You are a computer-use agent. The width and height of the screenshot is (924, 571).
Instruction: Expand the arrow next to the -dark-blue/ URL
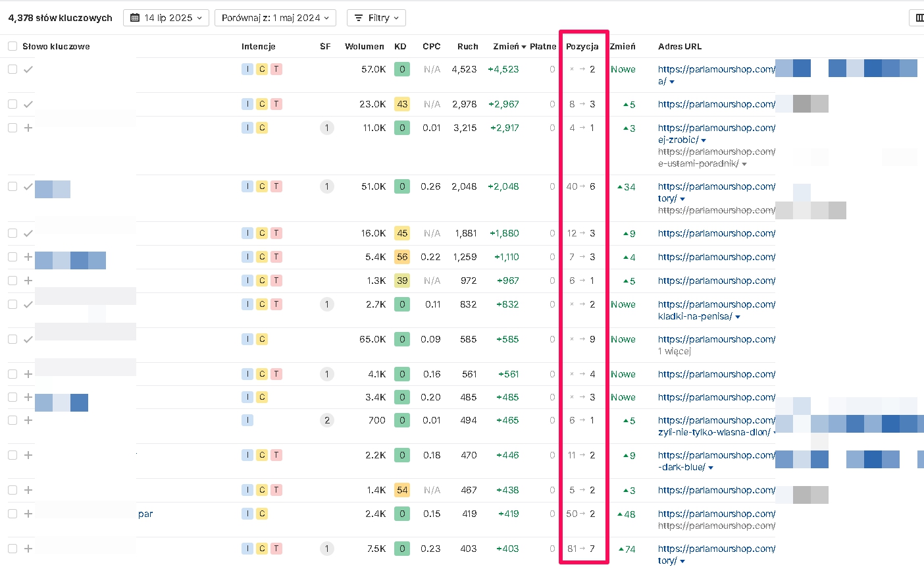(711, 468)
